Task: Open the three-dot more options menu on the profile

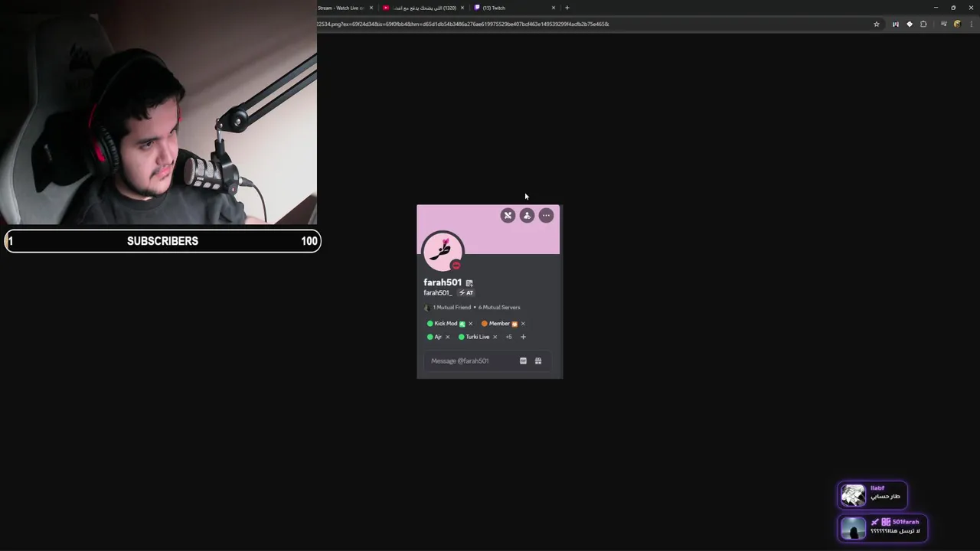Action: coord(546,216)
